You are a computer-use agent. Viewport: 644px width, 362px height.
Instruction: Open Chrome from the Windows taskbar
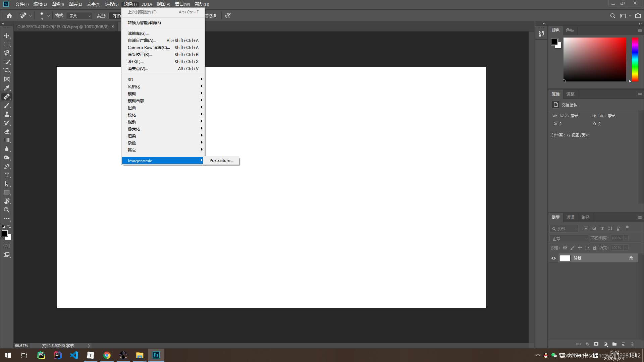[107, 355]
